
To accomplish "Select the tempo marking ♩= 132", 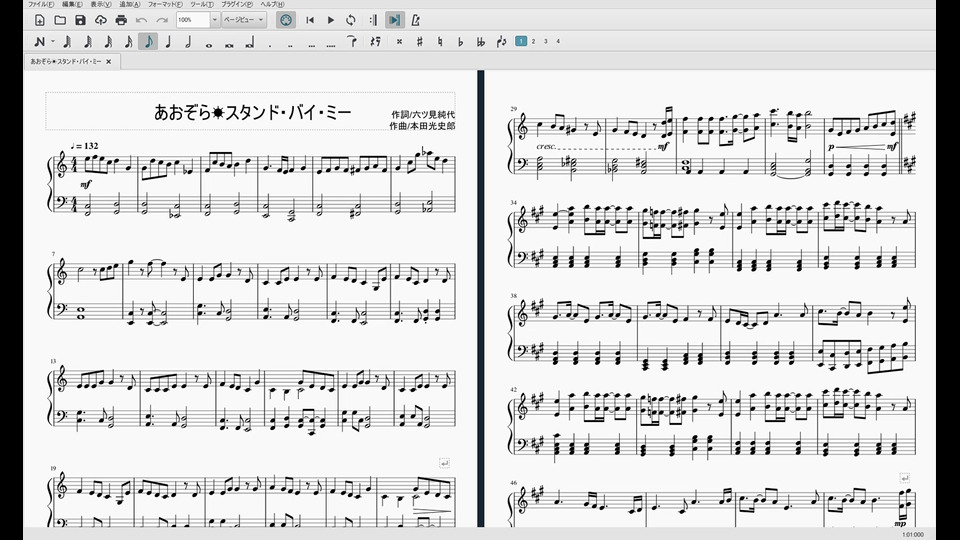I will point(84,146).
